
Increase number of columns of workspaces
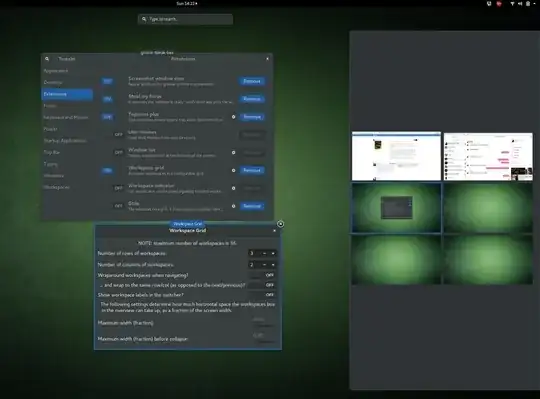273,265
